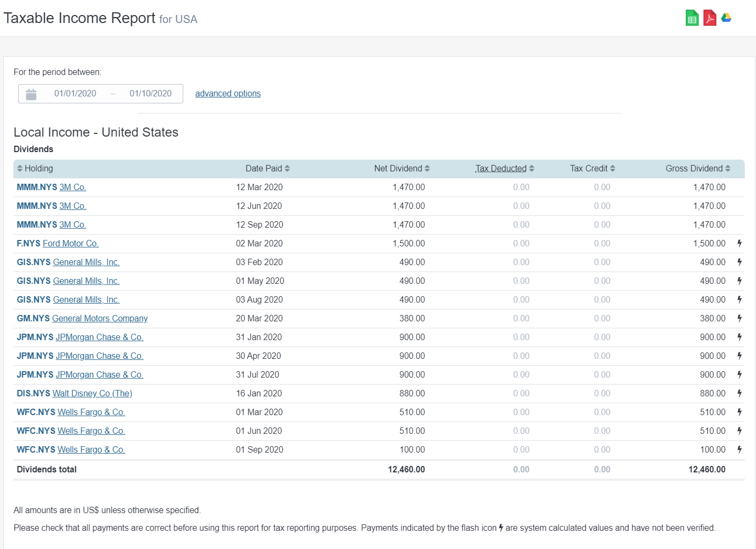Screen dimensions: 756x549
Task: Click flash icon on General Mills 03 Feb row
Action: coord(739,262)
